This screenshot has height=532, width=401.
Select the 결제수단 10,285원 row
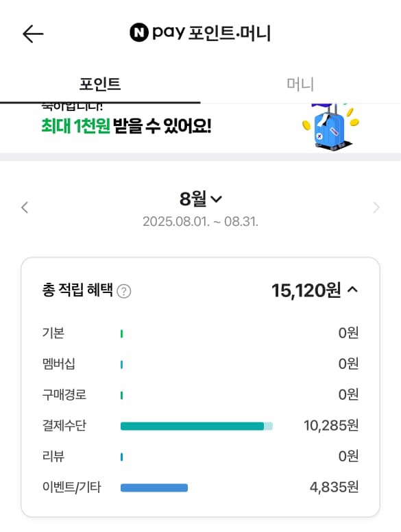coord(200,425)
